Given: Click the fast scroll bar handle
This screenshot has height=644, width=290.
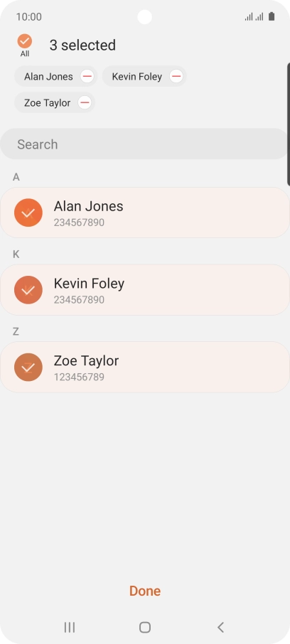Looking at the screenshot, I should tap(289, 124).
